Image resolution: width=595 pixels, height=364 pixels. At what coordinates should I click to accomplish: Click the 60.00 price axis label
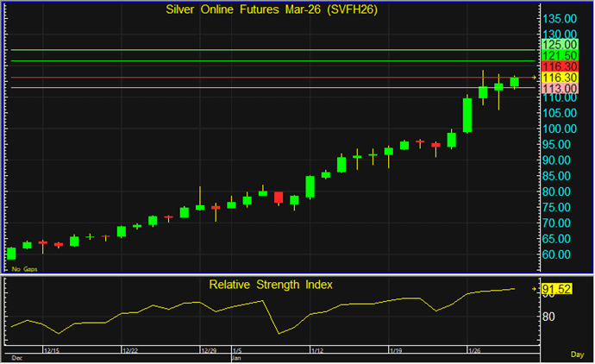[x=560, y=254]
